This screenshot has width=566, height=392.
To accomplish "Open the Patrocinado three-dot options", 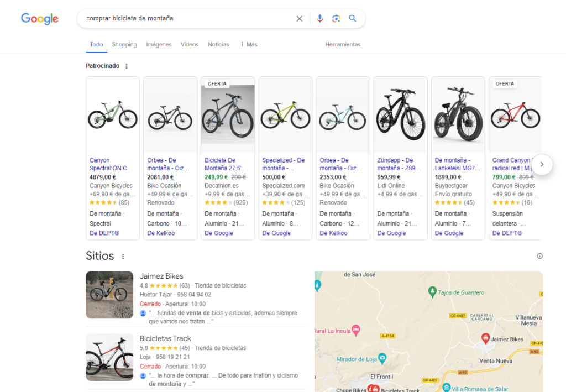I will (127, 66).
